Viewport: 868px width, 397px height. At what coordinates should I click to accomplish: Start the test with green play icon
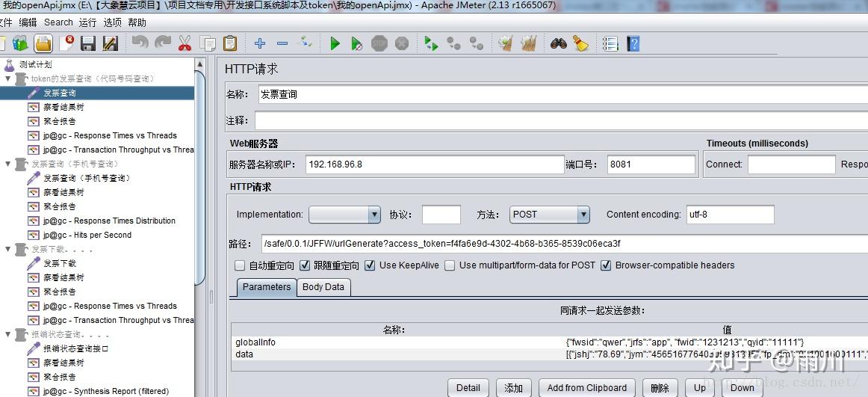(x=335, y=43)
